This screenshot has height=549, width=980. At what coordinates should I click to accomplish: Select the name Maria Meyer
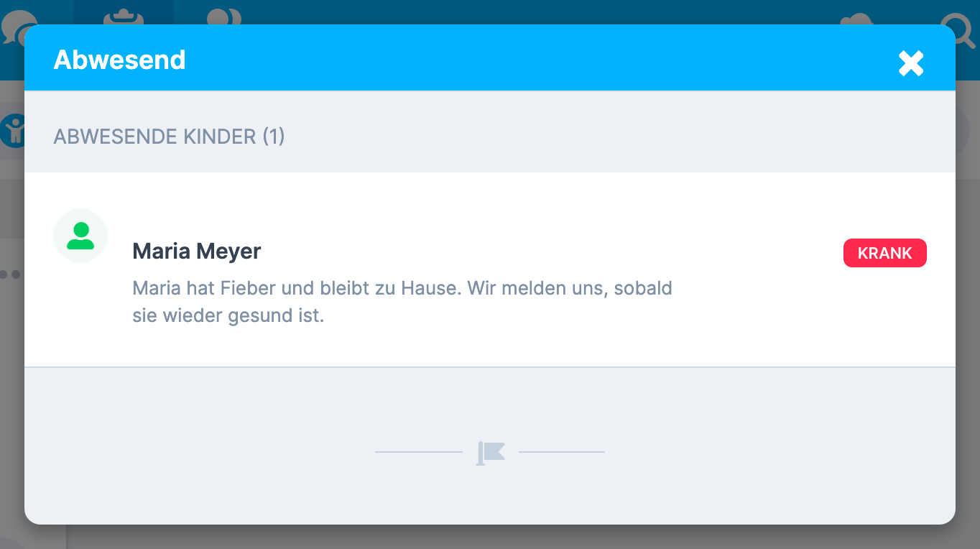[196, 252]
